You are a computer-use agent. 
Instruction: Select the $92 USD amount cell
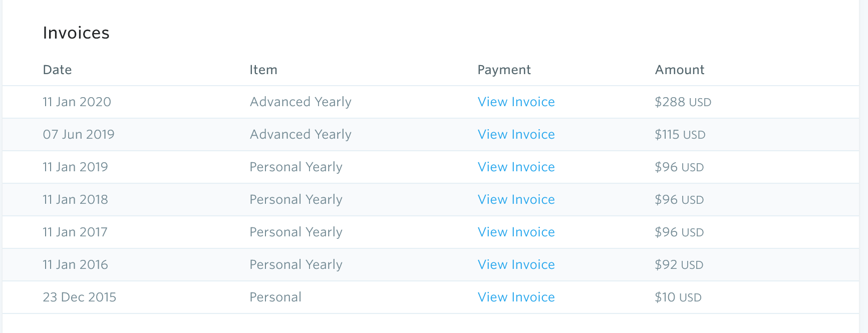click(679, 264)
